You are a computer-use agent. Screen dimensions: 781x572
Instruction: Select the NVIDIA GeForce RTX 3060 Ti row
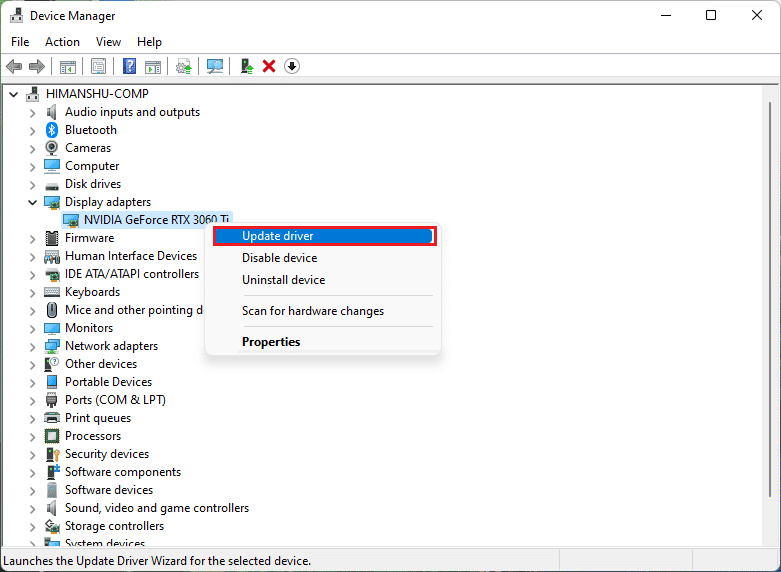point(146,220)
